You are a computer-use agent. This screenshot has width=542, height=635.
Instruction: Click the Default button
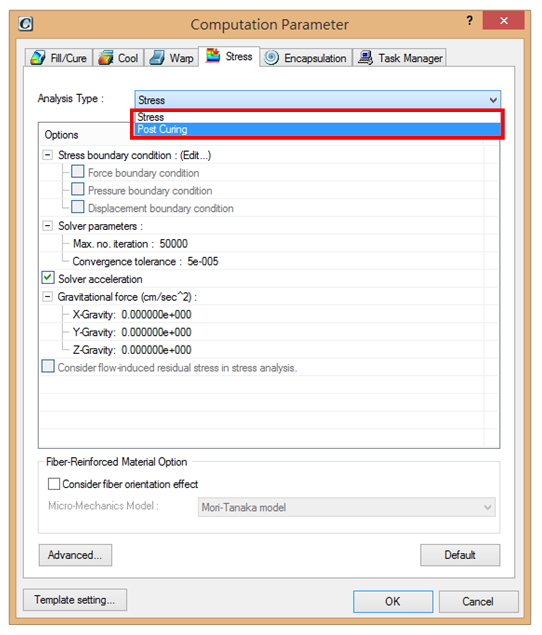(x=460, y=555)
